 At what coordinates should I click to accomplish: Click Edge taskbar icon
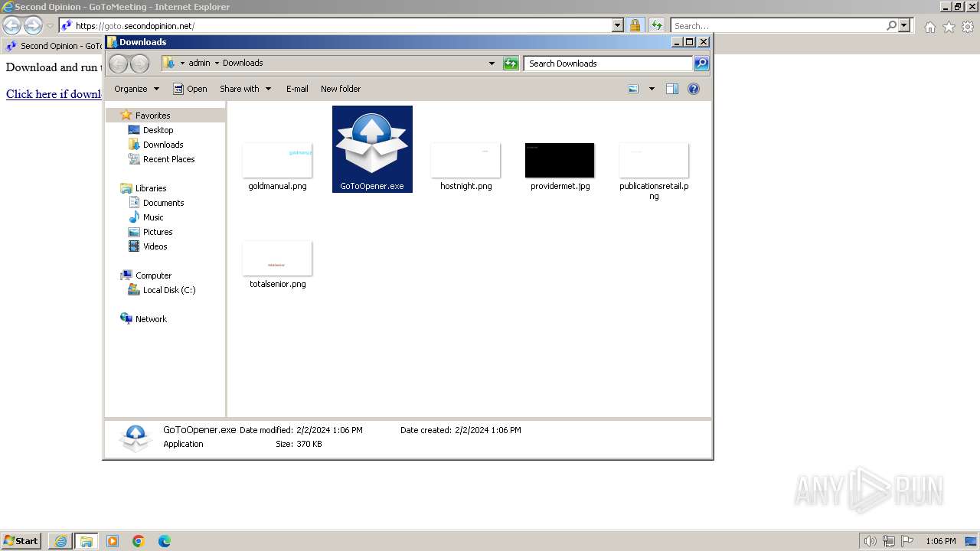coord(165,541)
